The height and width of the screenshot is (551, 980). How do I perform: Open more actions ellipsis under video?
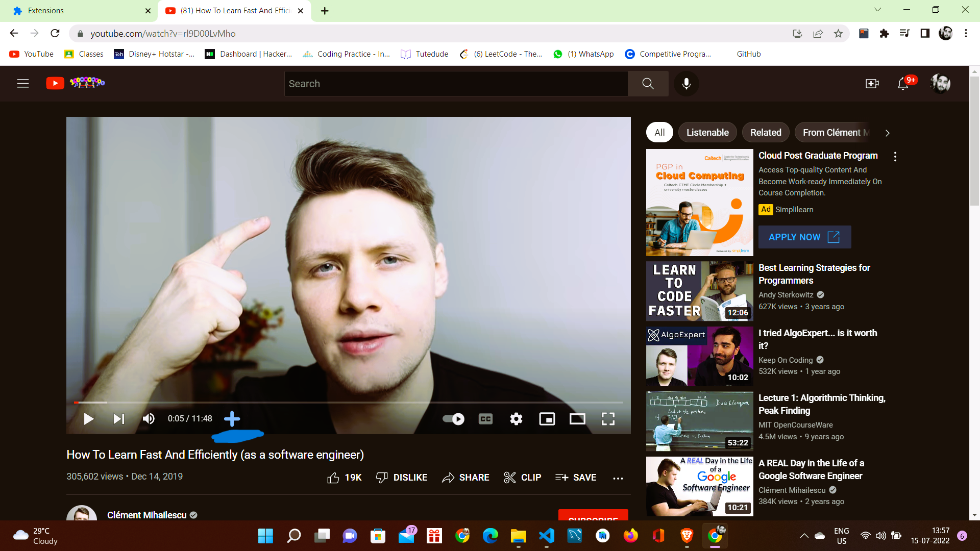[618, 478]
